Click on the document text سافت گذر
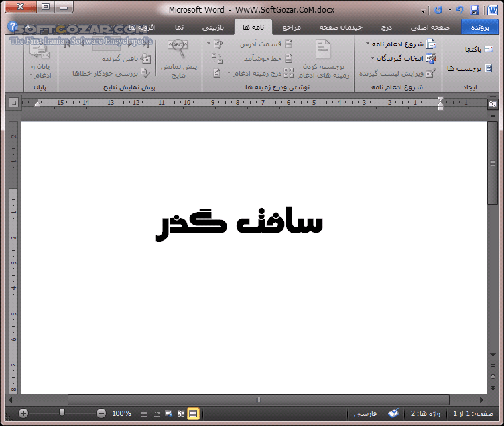 (x=239, y=223)
